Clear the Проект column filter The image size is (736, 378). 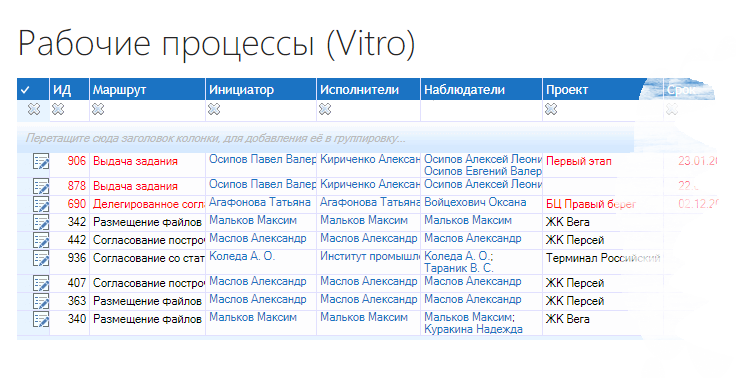pyautogui.click(x=551, y=109)
